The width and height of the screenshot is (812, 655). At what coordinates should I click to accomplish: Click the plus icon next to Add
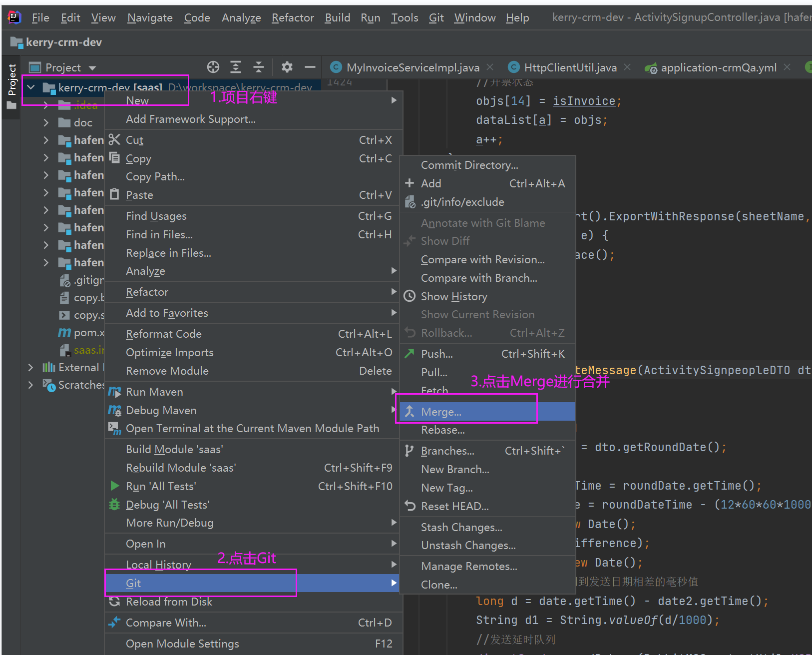point(409,183)
